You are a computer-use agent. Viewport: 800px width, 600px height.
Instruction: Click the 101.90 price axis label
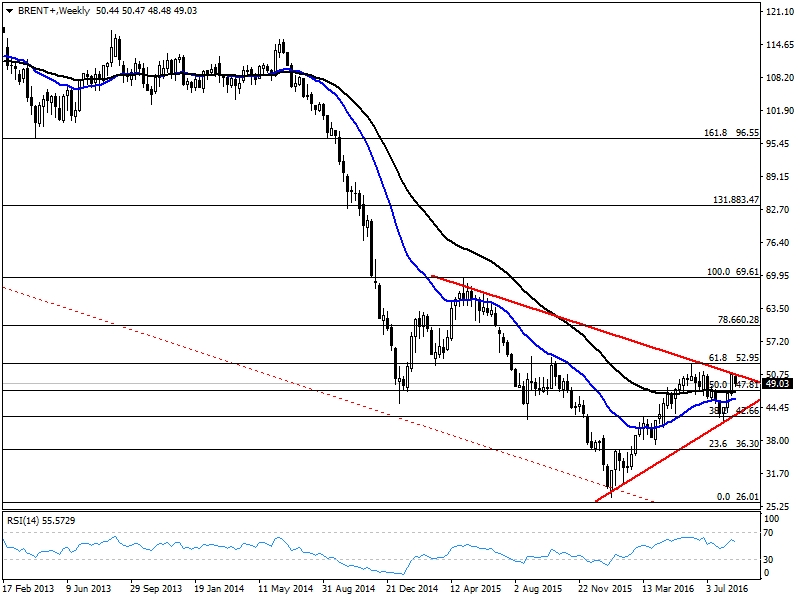pyautogui.click(x=780, y=111)
